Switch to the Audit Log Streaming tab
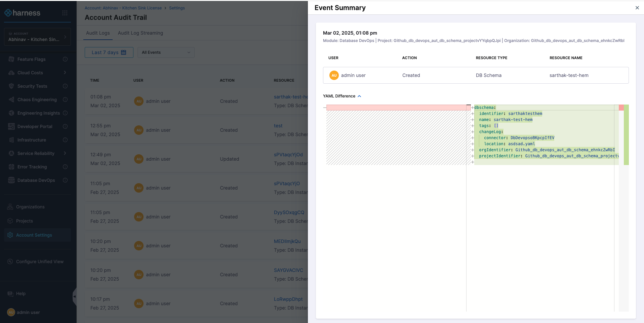644x323 pixels. point(140,33)
